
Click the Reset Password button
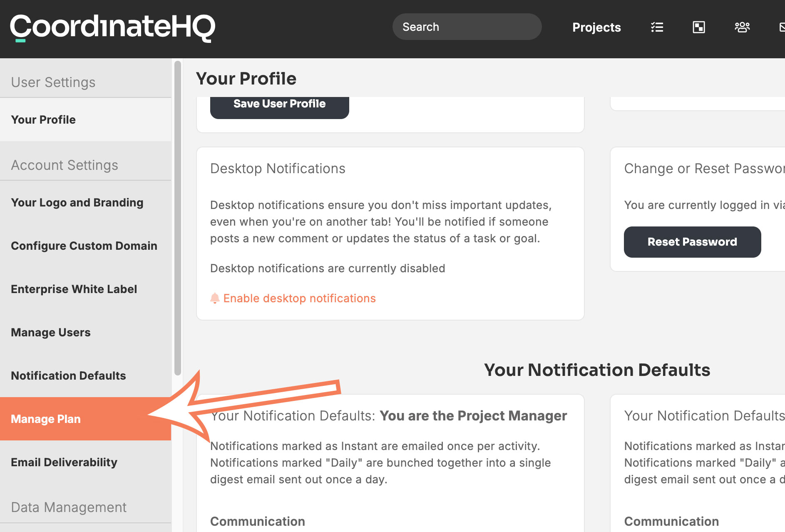(692, 242)
